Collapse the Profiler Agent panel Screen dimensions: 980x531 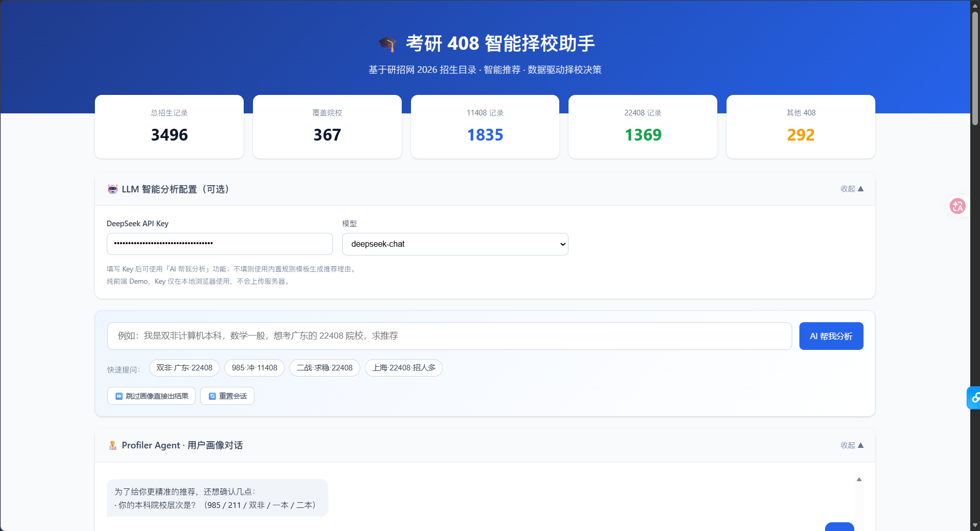852,445
